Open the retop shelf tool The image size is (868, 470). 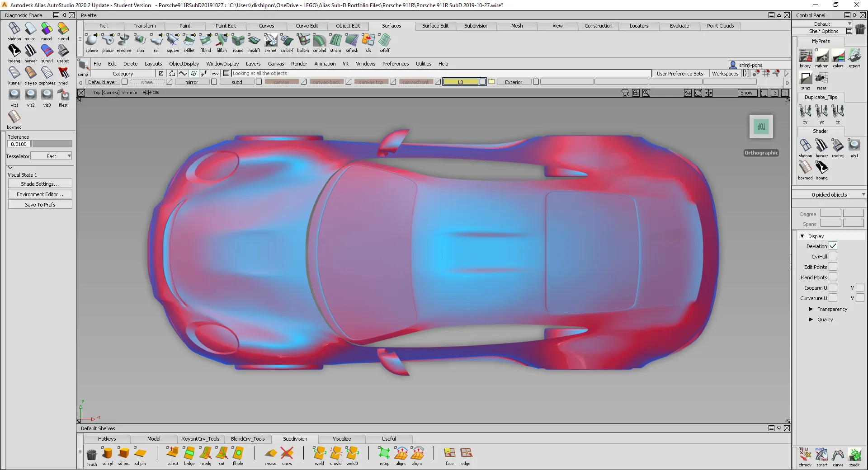pos(384,453)
